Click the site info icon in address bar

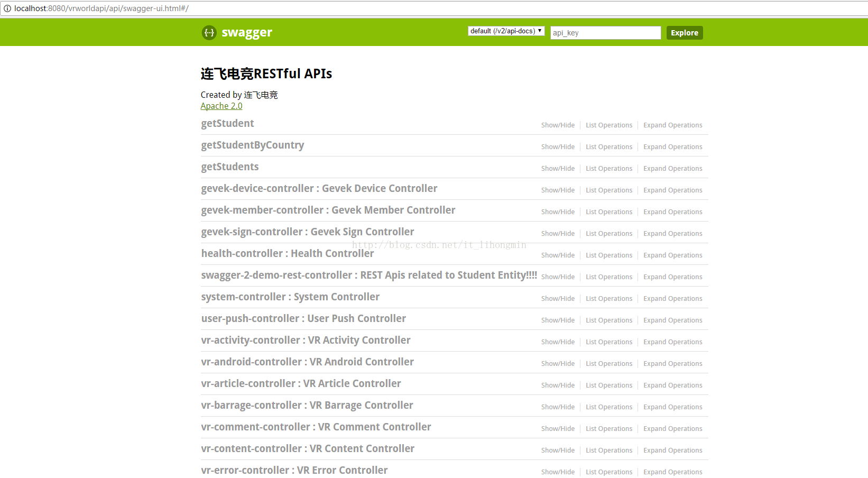7,8
